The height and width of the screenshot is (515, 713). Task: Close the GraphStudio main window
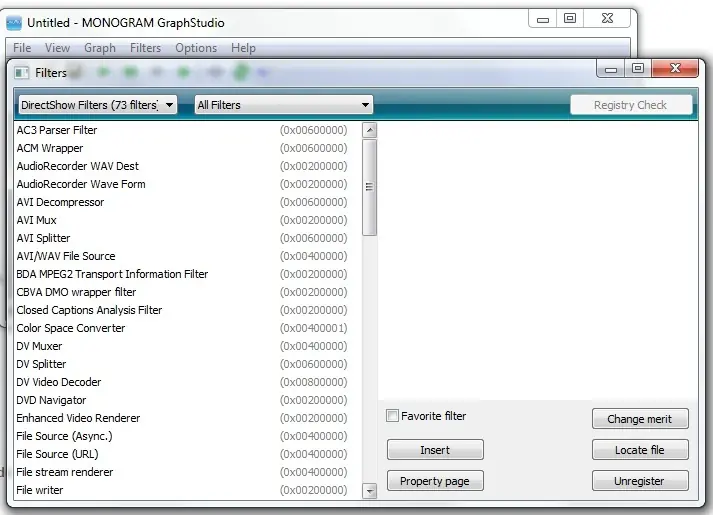tap(608, 19)
